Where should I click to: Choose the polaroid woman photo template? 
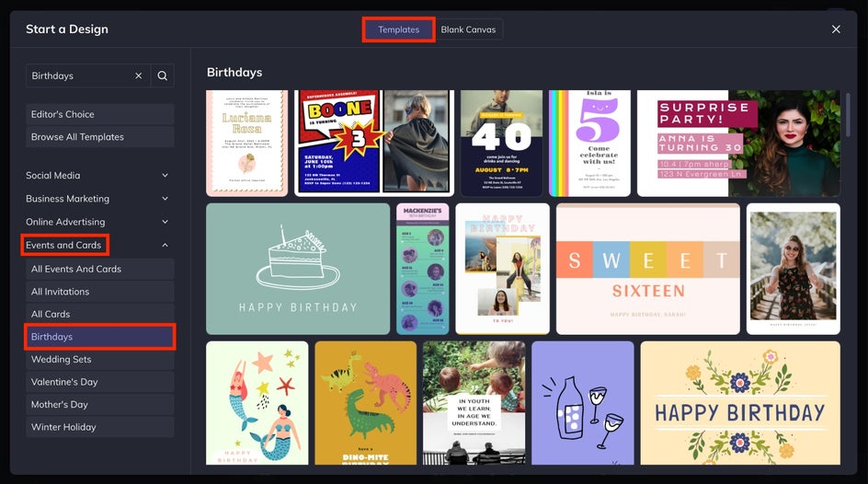coord(794,269)
